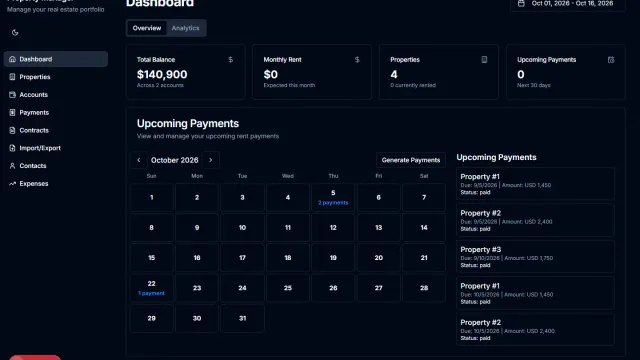Select October 18 in the calendar

coord(288,258)
